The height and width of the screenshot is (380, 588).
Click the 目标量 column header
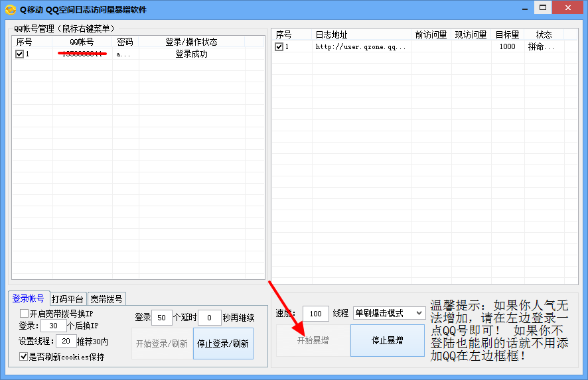click(508, 34)
